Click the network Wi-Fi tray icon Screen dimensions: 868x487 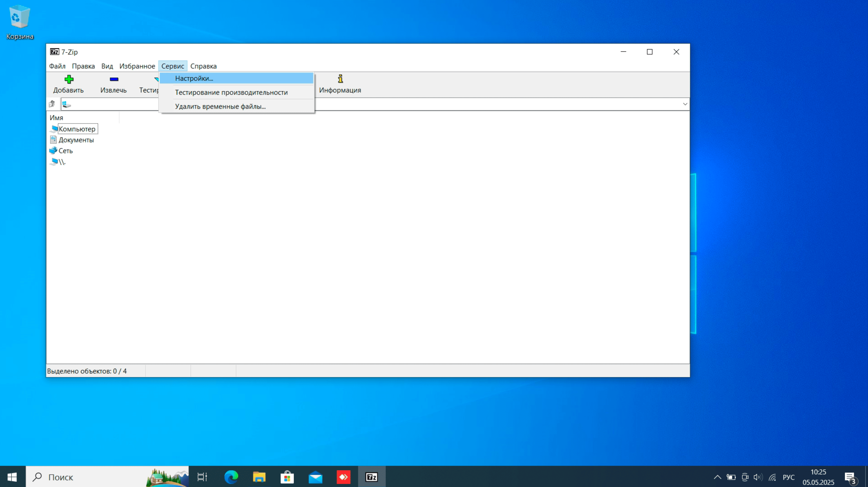[x=772, y=477]
